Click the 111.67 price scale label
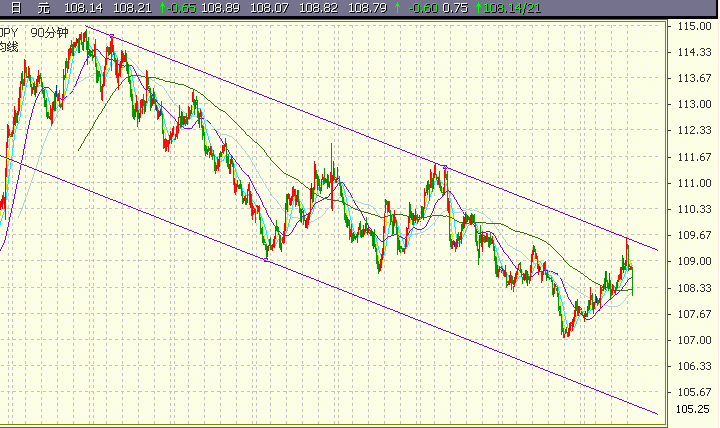Image resolution: width=720 pixels, height=428 pixels. tap(695, 157)
